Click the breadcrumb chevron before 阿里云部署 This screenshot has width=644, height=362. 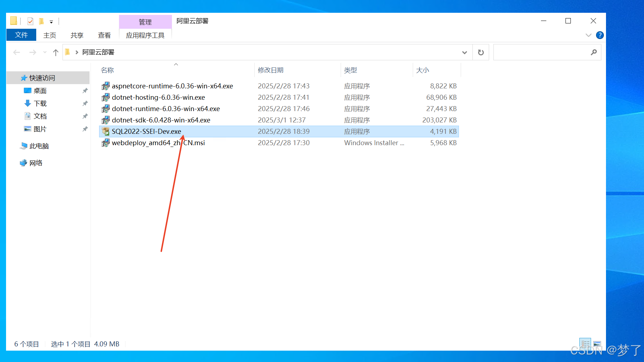pyautogui.click(x=76, y=53)
